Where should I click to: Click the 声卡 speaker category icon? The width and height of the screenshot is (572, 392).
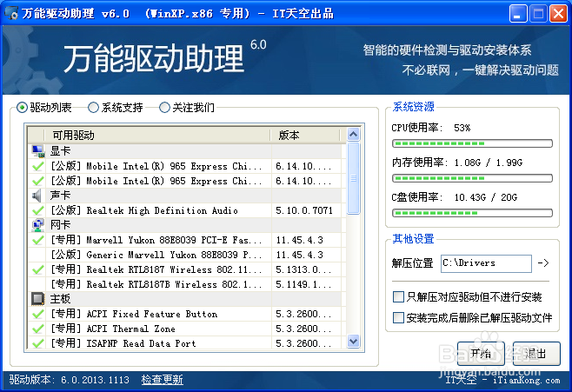pyautogui.click(x=37, y=196)
